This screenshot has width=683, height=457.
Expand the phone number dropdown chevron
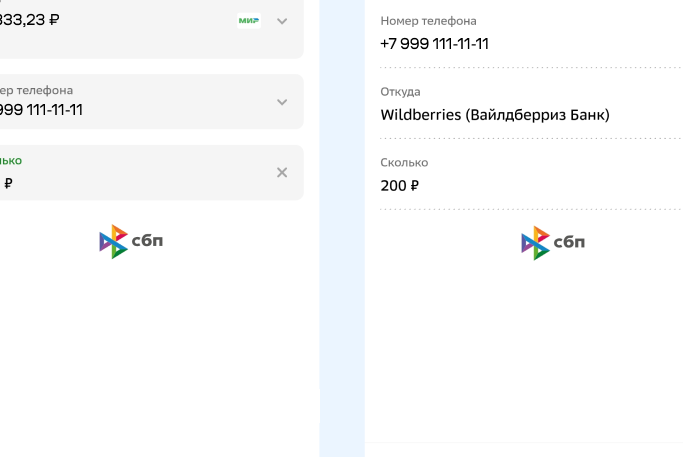282,102
